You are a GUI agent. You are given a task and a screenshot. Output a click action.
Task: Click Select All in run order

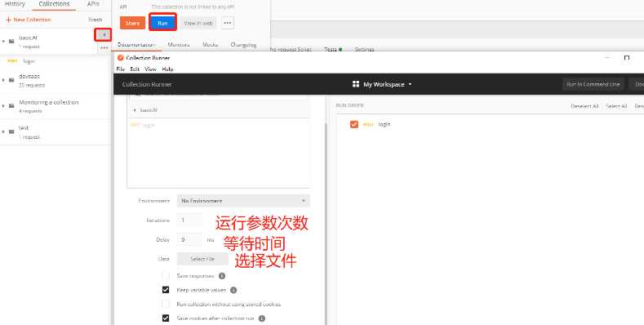point(616,106)
